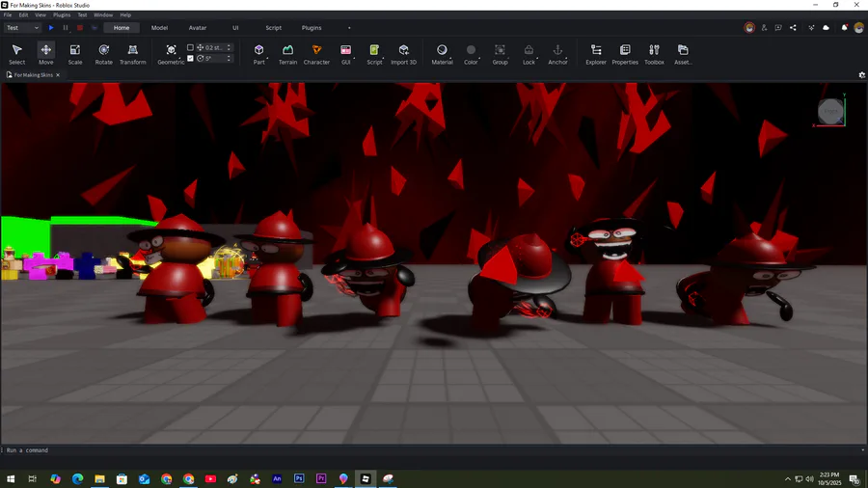Stop the test session

point(80,28)
